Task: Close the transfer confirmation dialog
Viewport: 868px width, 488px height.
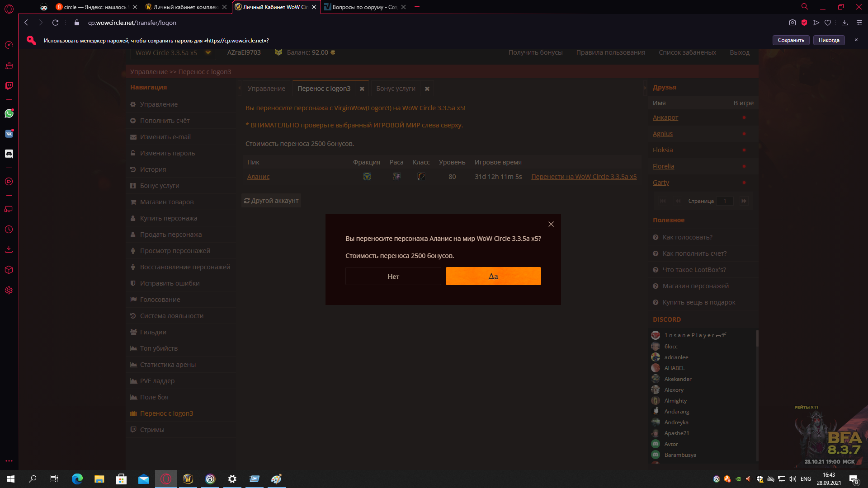Action: (551, 224)
